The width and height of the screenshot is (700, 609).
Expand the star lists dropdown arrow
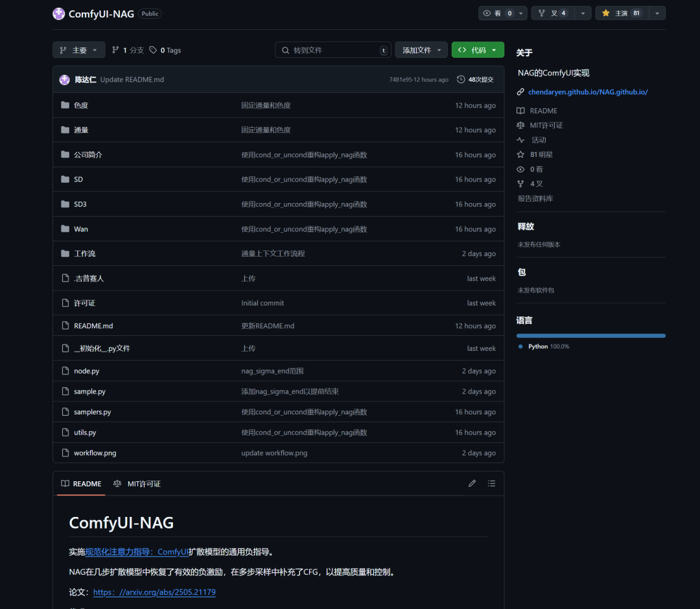[657, 14]
